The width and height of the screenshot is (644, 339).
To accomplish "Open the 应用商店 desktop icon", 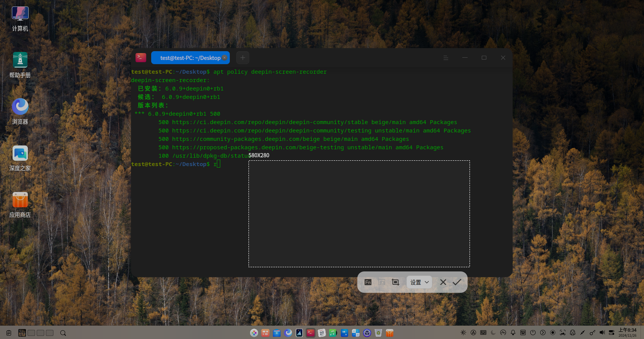I will pyautogui.click(x=20, y=205).
